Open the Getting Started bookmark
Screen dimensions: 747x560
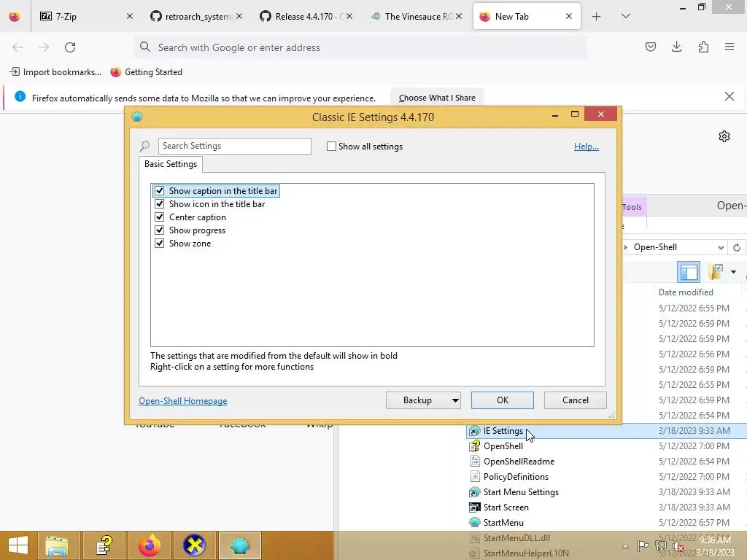pos(146,72)
